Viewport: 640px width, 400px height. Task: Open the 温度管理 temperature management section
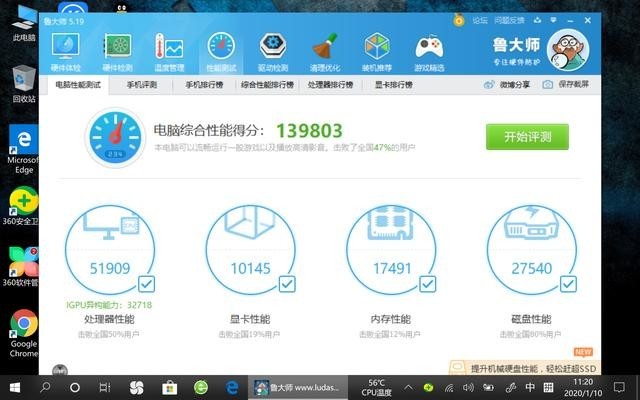(x=169, y=52)
